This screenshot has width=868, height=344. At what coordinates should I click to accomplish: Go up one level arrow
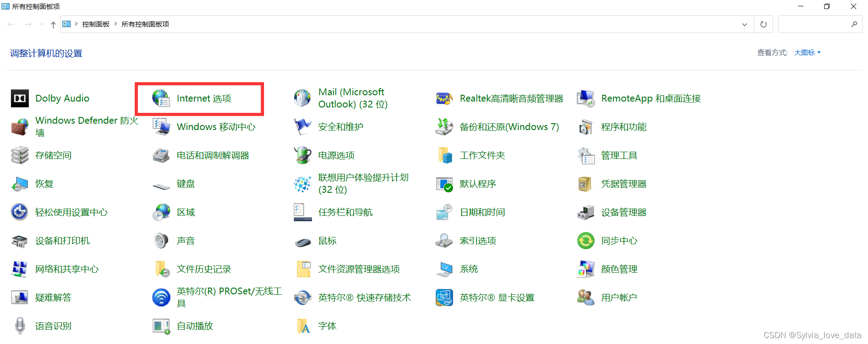pyautogui.click(x=53, y=24)
